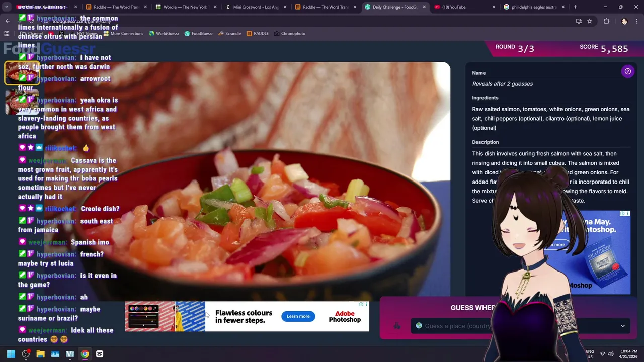Open OBS from the taskbar
The height and width of the screenshot is (362, 644).
click(26, 354)
